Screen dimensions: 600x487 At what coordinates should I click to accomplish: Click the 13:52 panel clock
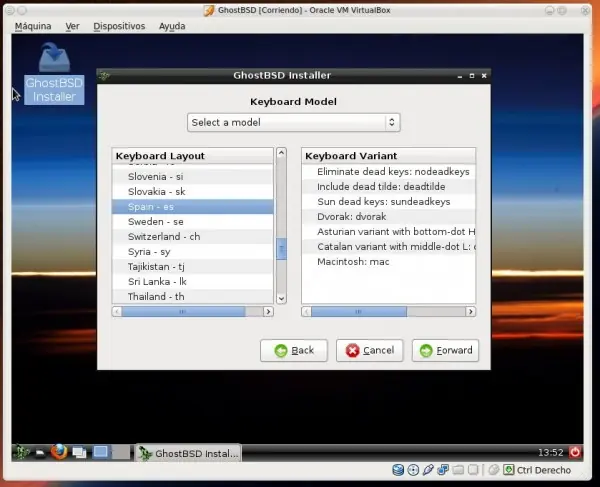[550, 453]
